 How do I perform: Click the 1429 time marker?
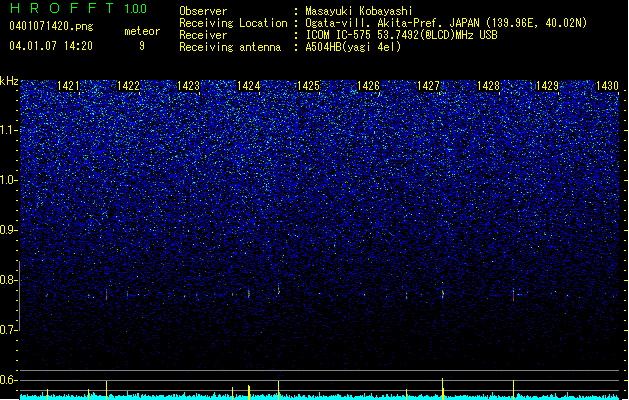point(548,86)
